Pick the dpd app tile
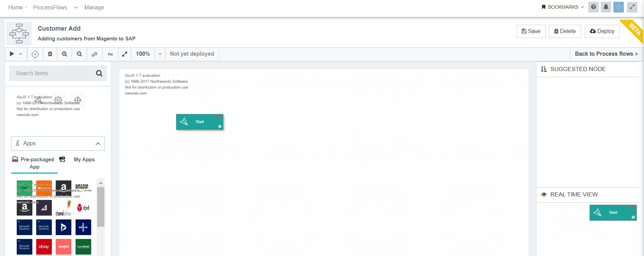 point(83,208)
